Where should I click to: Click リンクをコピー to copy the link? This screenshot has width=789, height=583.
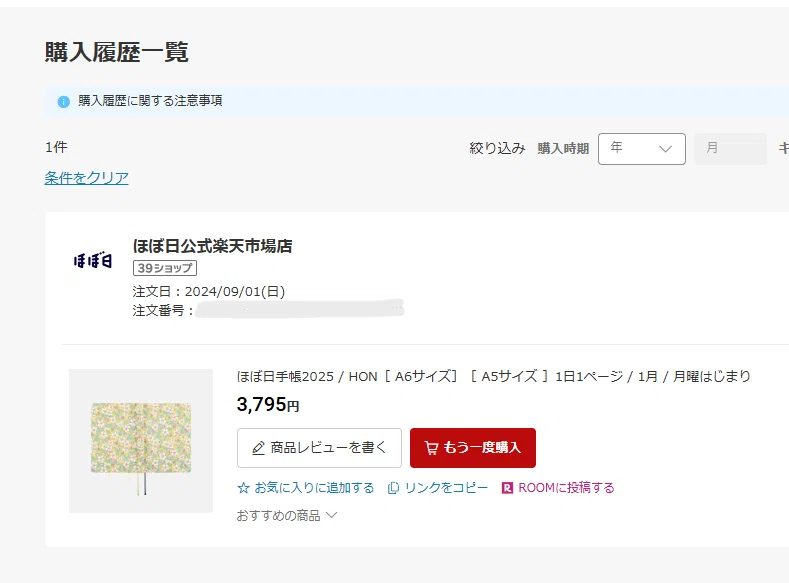438,488
